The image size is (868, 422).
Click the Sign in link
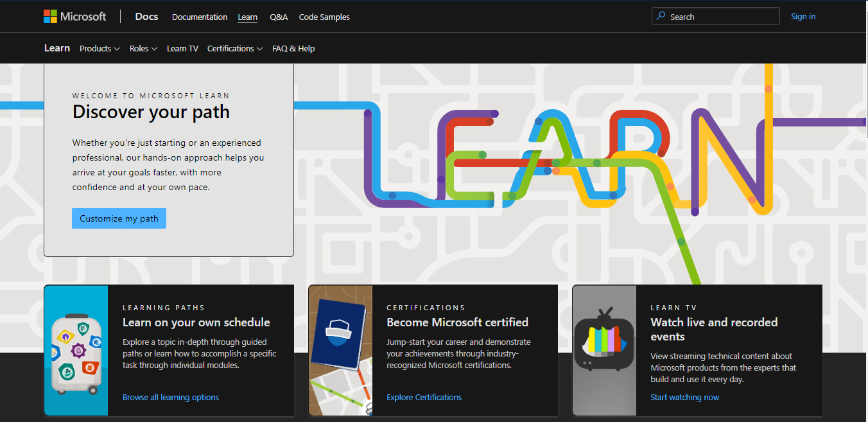pos(803,17)
